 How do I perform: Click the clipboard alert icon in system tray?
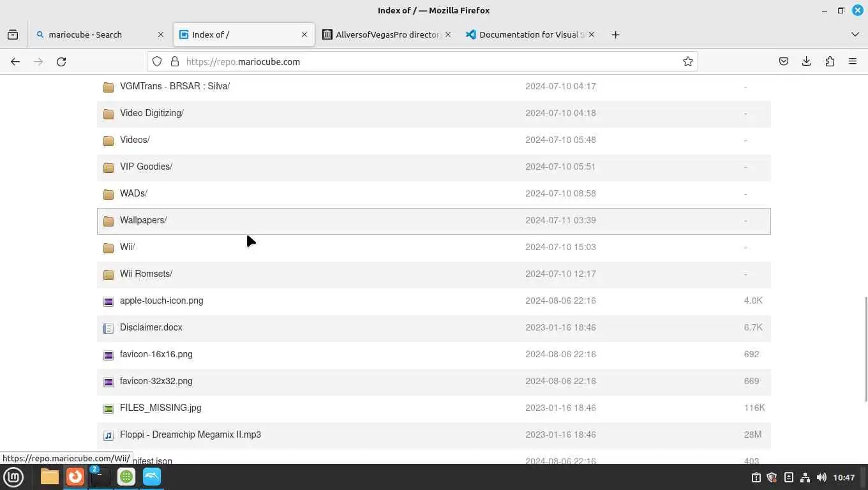click(x=756, y=477)
